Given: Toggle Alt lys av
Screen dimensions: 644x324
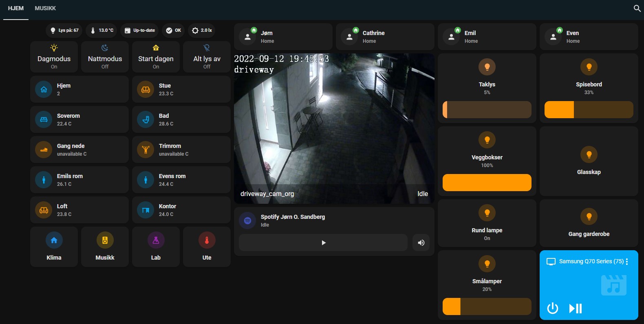Looking at the screenshot, I should (207, 57).
